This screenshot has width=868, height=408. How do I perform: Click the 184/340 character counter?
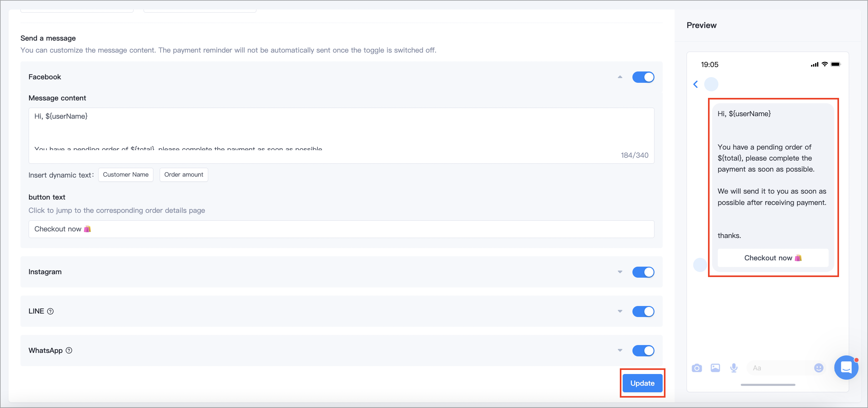pos(635,155)
